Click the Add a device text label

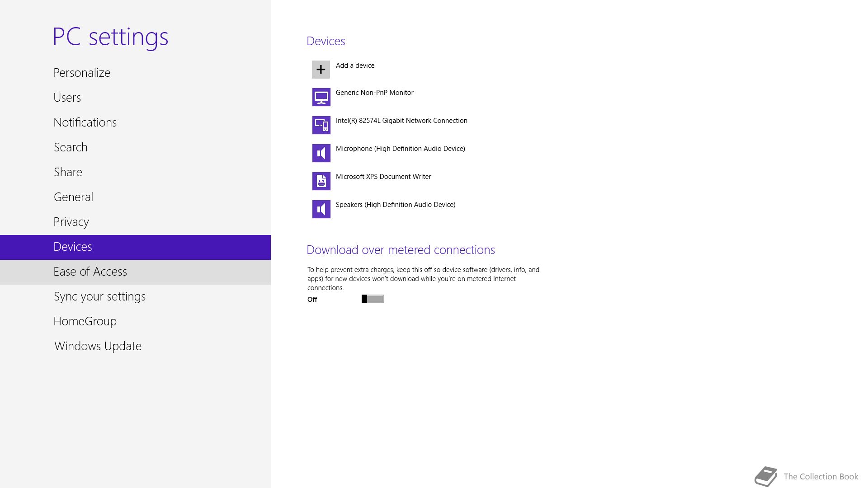click(x=355, y=66)
